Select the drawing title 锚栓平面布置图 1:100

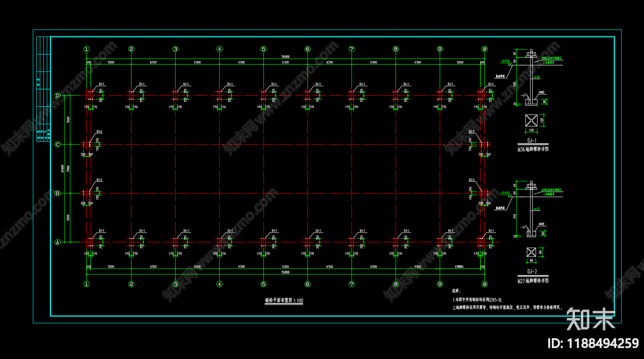284,300
